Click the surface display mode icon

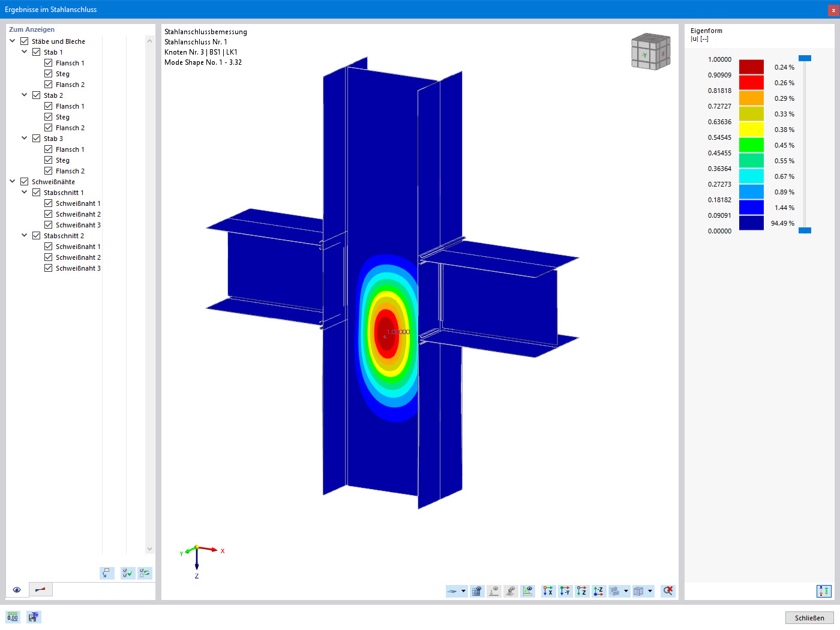[453, 592]
